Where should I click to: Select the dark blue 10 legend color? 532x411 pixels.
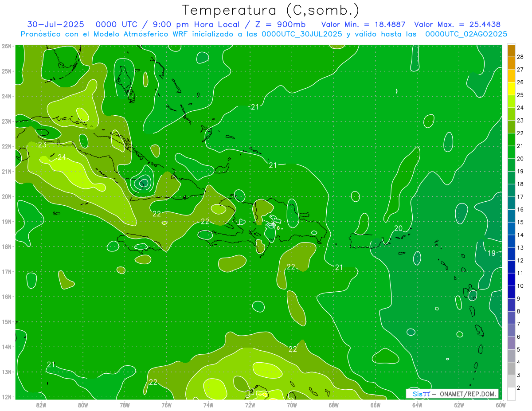511,280
